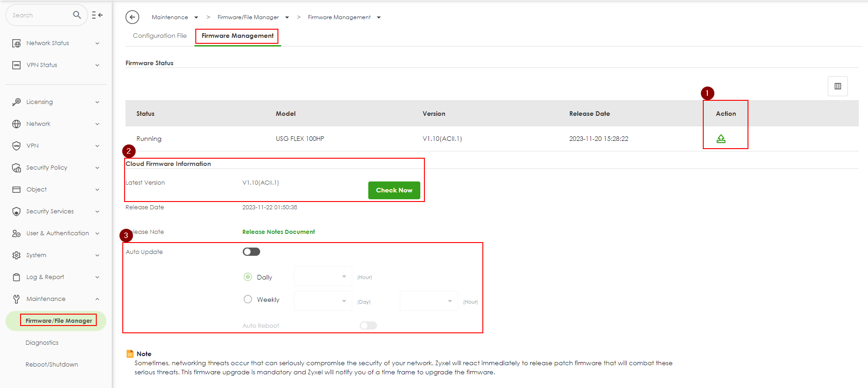Open the Release Notes Document link
This screenshot has width=868, height=388.
click(x=278, y=232)
